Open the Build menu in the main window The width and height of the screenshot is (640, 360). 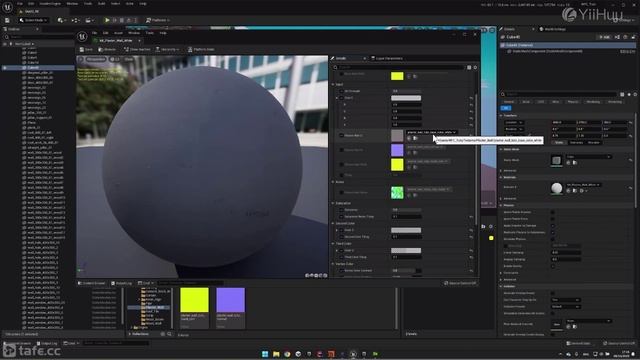pyautogui.click(x=101, y=4)
